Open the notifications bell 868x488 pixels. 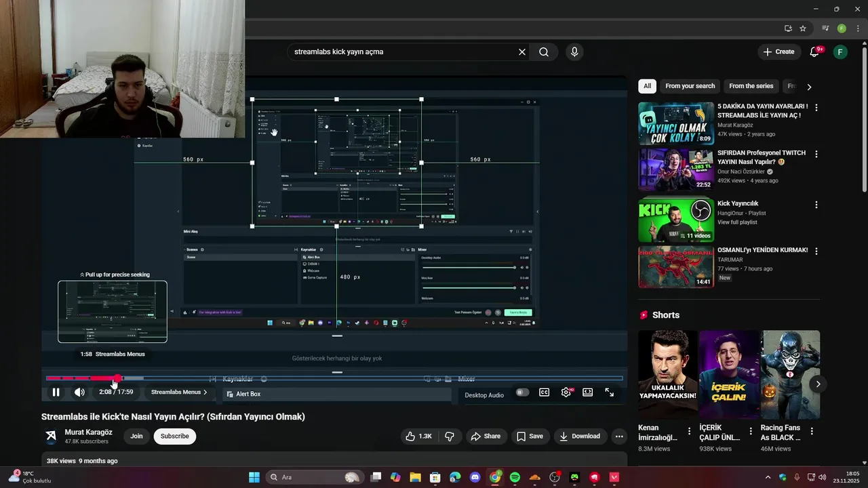click(x=815, y=52)
